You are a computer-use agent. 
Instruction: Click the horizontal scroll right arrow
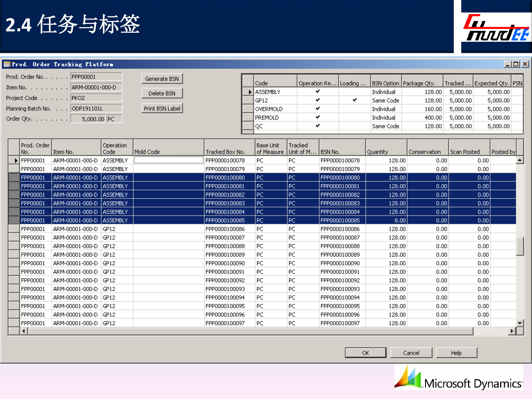[512, 331]
